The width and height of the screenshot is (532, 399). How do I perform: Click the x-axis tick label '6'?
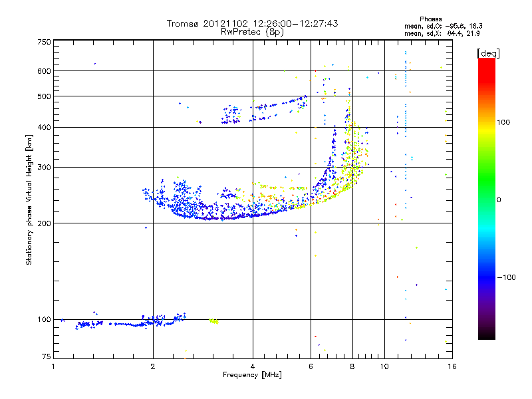coord(311,366)
